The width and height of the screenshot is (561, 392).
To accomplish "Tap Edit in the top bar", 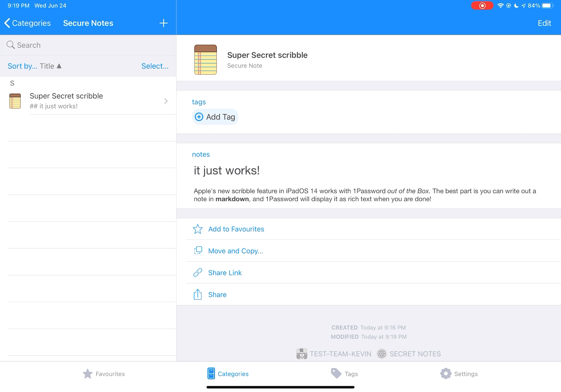I will [544, 23].
